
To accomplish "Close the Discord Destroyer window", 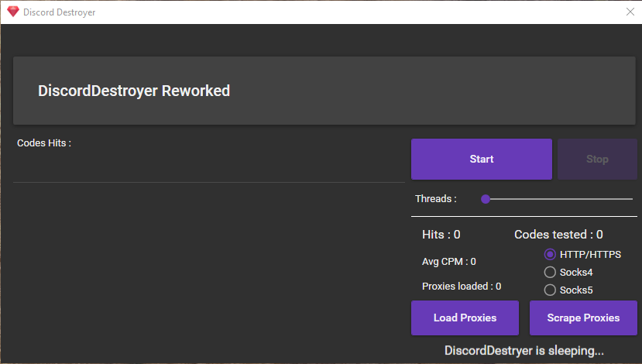I will 630,12.
